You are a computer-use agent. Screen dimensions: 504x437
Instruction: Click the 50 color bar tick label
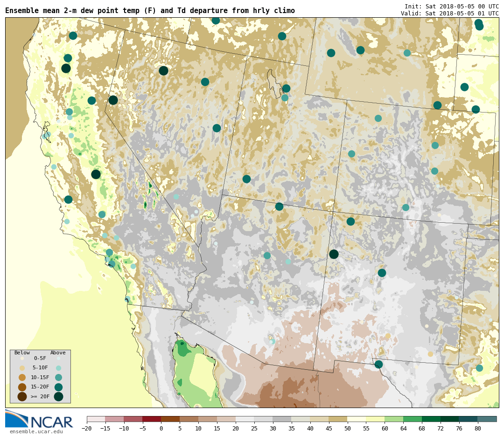(348, 428)
